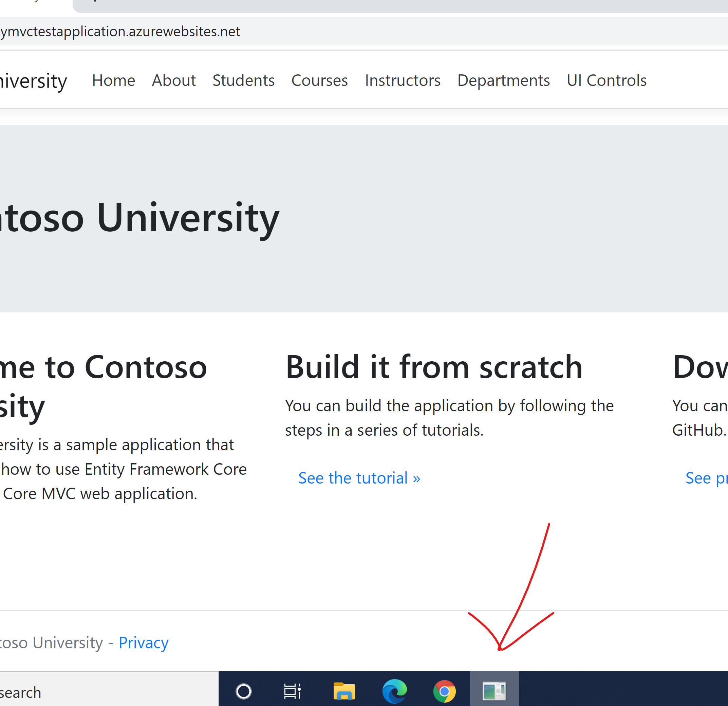Navigate to the Students page
Image resolution: width=728 pixels, height=706 pixels.
(244, 80)
